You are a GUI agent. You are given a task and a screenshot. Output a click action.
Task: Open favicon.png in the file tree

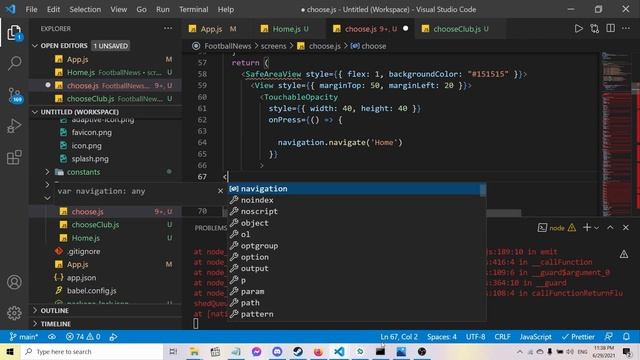click(91, 132)
